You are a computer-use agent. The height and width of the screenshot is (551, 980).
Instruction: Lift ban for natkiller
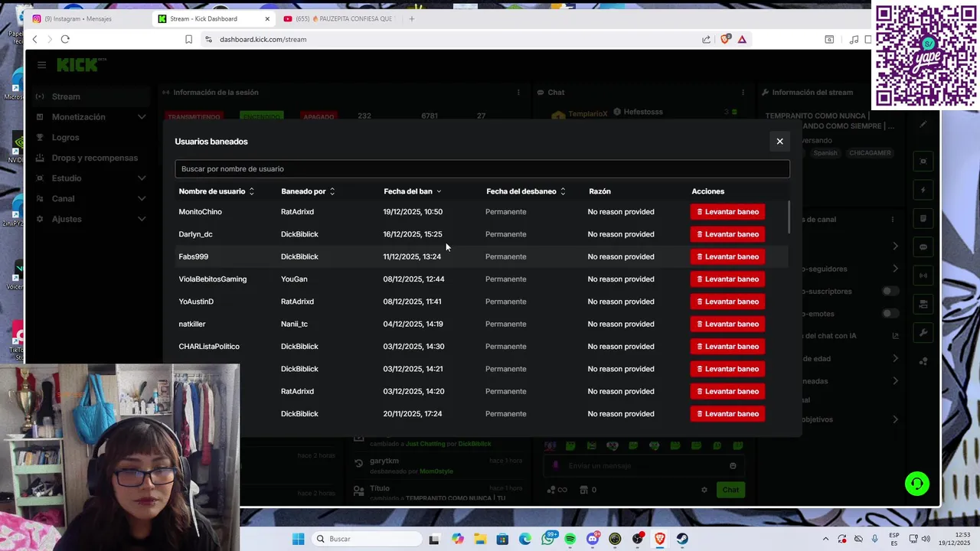(x=727, y=324)
